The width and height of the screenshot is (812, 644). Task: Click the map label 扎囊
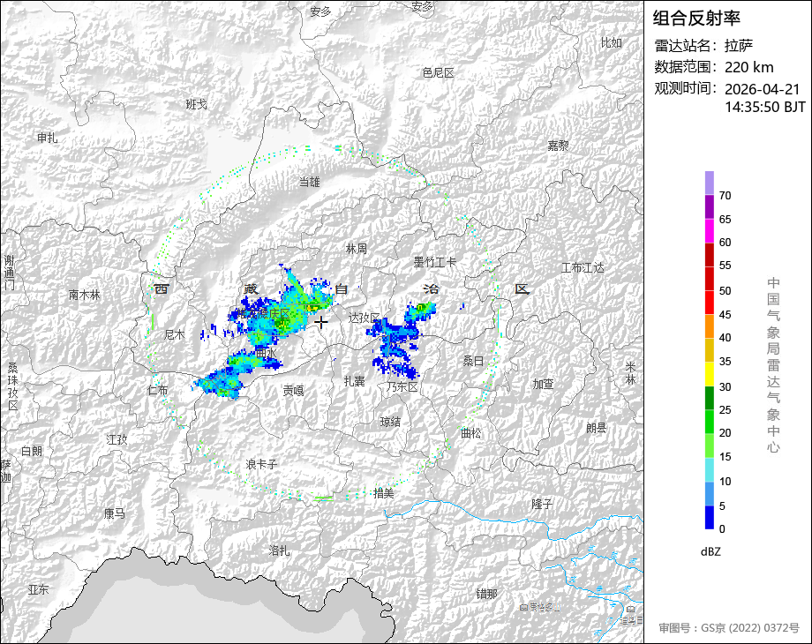(355, 381)
